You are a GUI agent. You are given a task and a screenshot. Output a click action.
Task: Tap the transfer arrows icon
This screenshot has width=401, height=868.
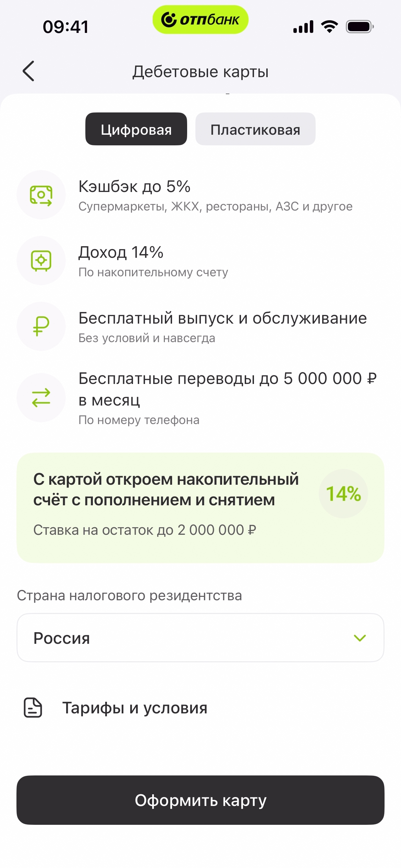(41, 398)
